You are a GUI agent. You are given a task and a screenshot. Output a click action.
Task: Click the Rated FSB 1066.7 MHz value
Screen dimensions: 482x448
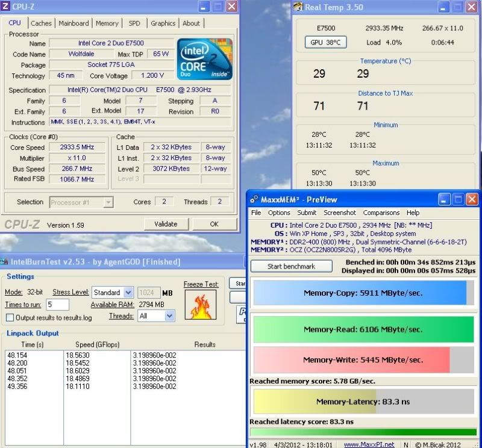click(x=77, y=179)
